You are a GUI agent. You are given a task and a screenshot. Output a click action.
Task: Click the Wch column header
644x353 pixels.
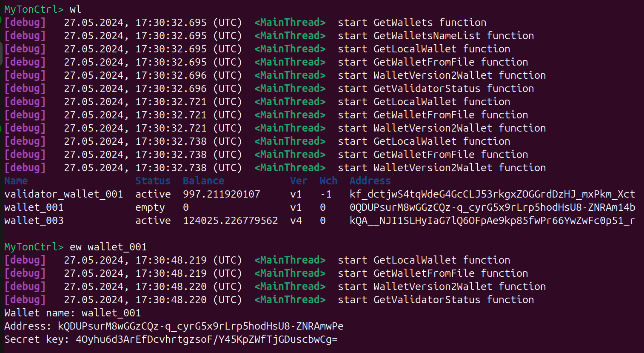click(328, 181)
